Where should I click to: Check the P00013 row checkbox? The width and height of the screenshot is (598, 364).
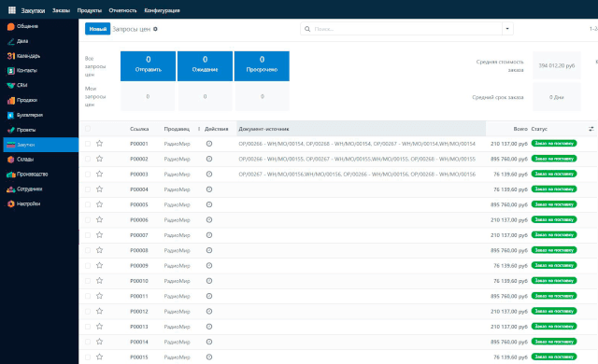coord(88,327)
